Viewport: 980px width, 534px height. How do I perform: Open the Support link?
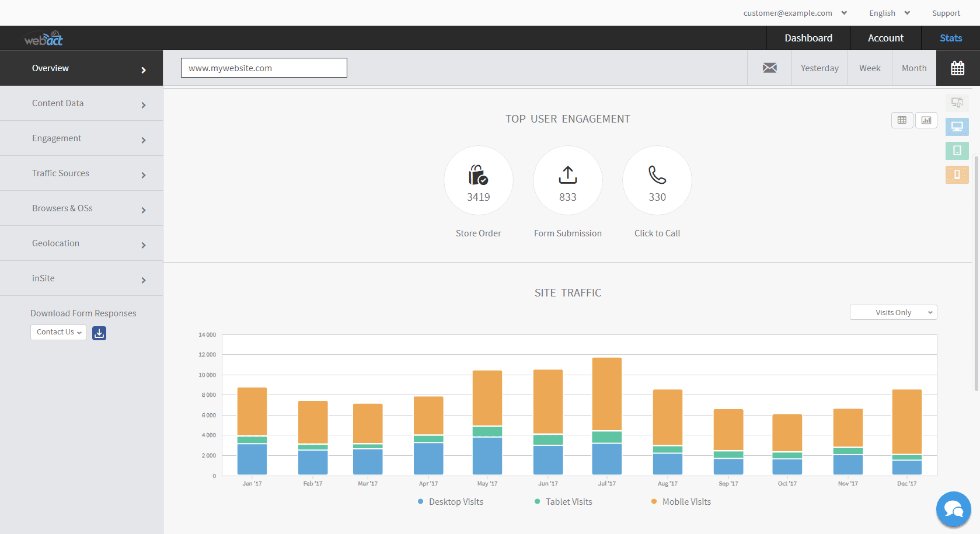pos(946,12)
